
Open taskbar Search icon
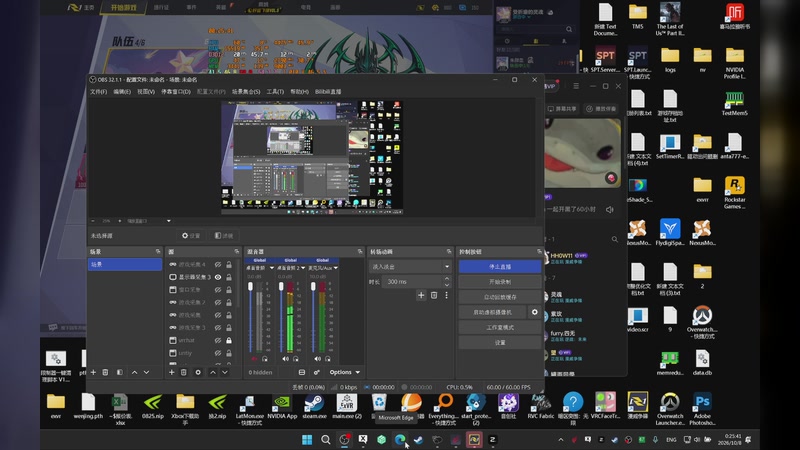point(326,439)
